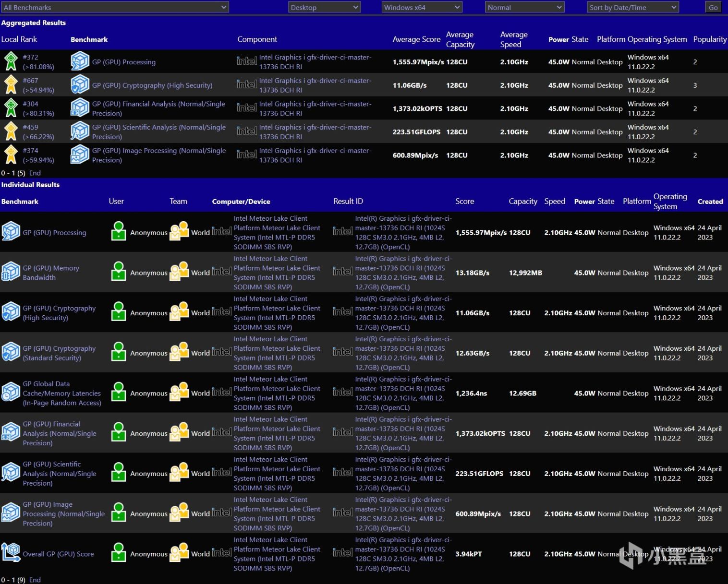This screenshot has width=728, height=584.
Task: Click Intel logo beside aggregated GP (GPU) Processing component
Action: pyautogui.click(x=247, y=61)
